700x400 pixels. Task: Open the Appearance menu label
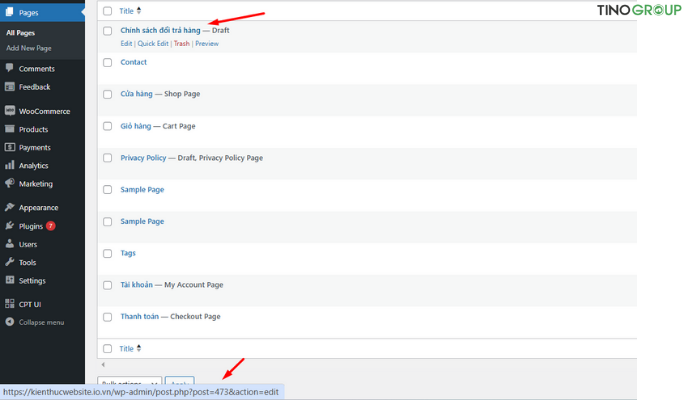[x=38, y=208]
